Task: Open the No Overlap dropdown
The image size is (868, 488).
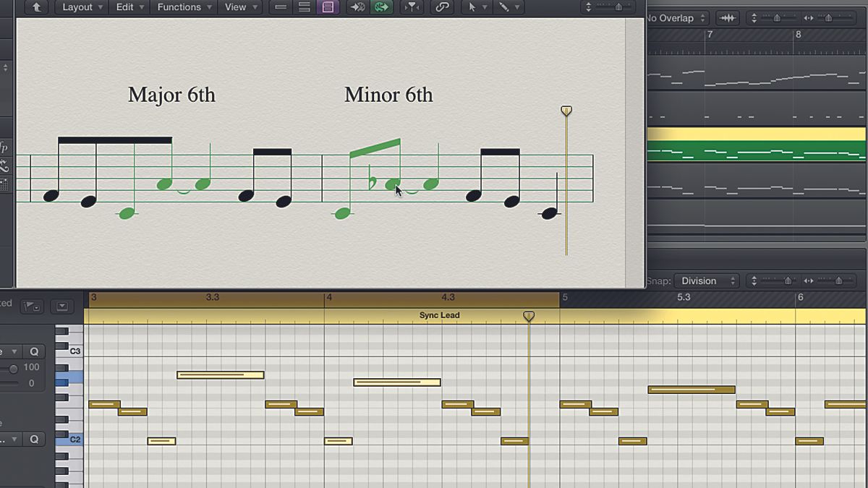Action: (676, 17)
